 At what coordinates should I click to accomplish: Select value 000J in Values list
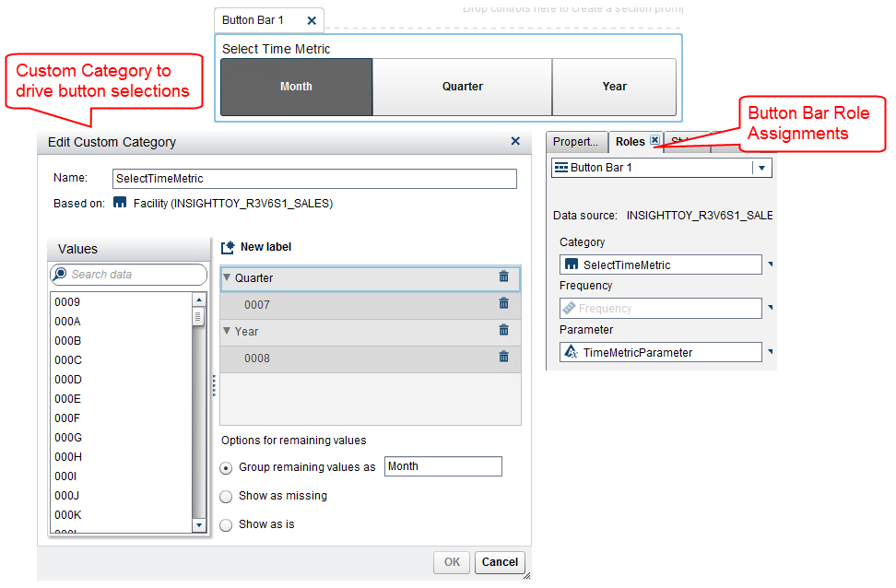coord(121,496)
